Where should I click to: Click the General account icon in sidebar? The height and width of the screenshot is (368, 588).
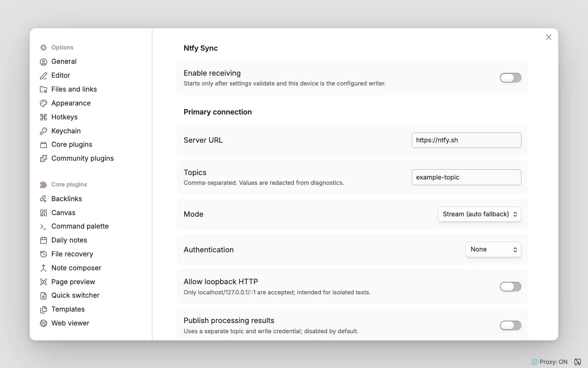click(x=44, y=62)
